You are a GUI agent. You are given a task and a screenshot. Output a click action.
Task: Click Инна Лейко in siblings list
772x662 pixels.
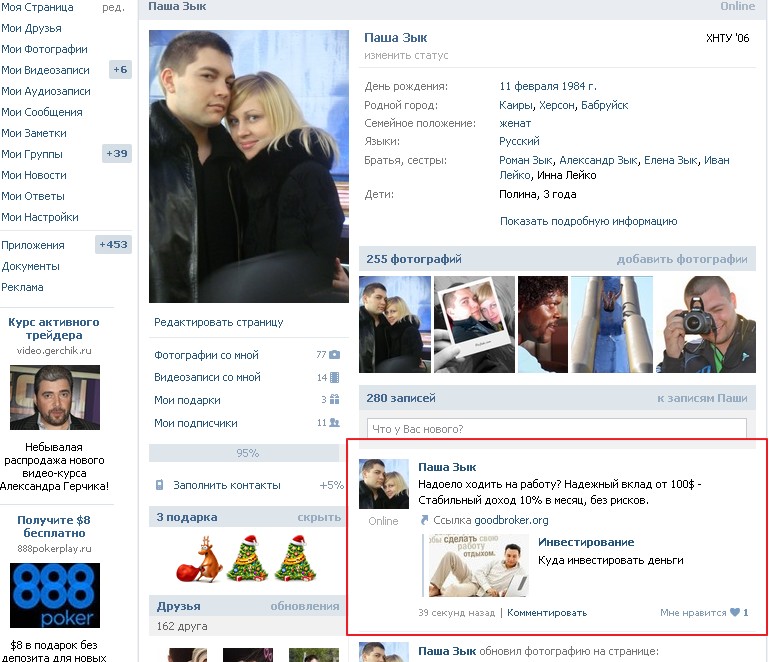pos(567,175)
